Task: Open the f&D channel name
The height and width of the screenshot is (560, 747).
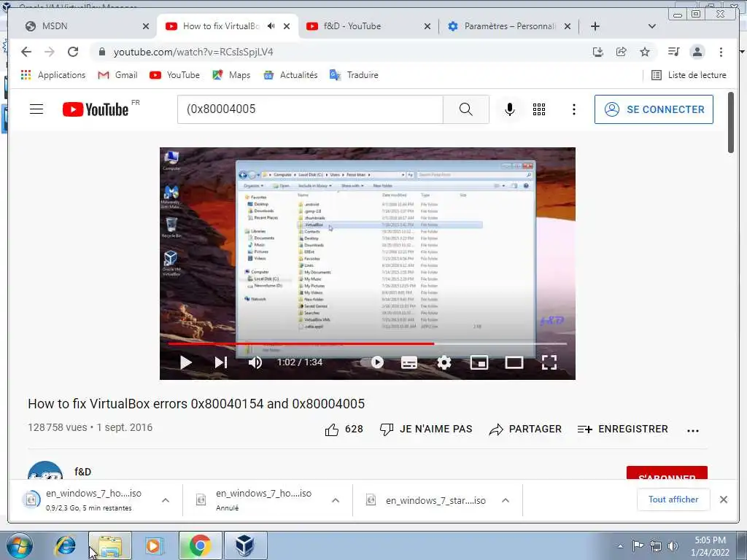Action: point(83,472)
